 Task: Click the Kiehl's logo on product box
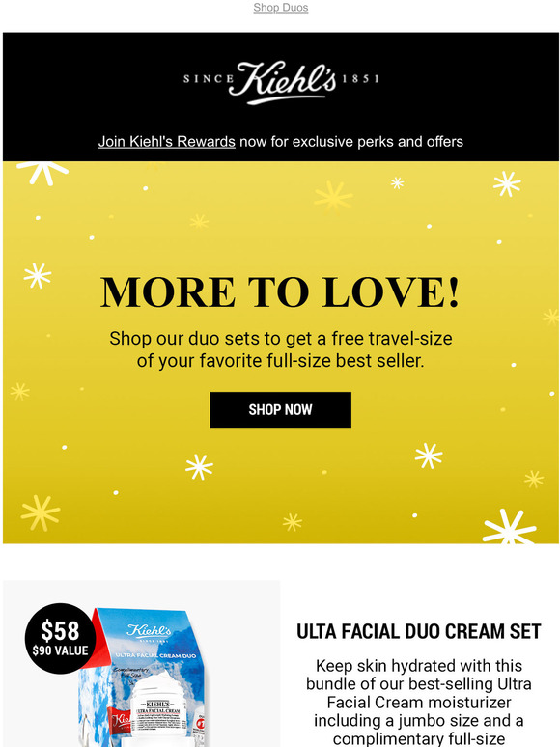point(149,631)
